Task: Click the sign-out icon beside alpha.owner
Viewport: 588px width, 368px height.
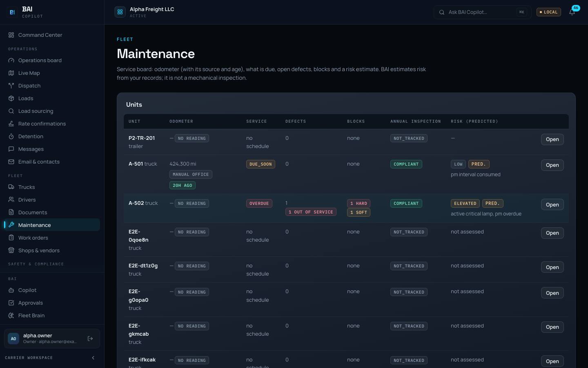Action: [90, 339]
